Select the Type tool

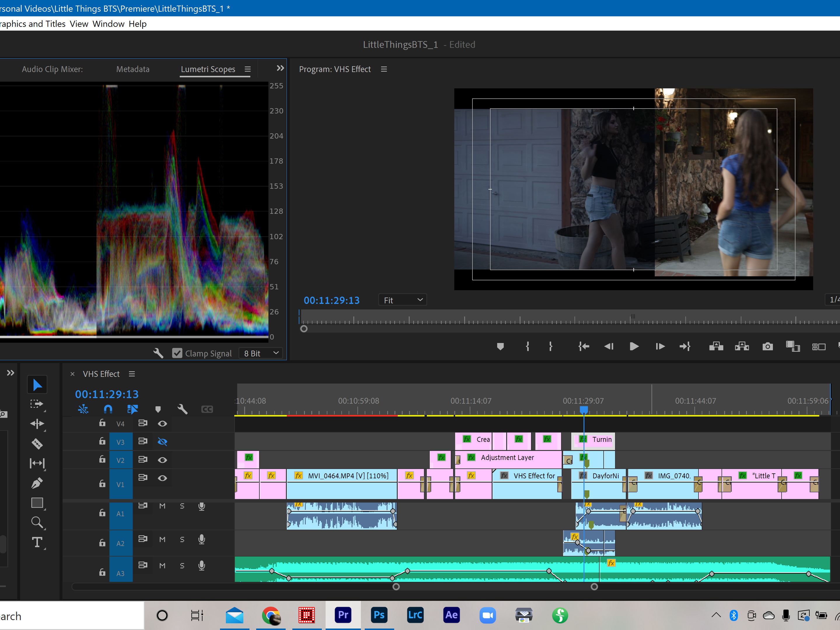tap(37, 542)
